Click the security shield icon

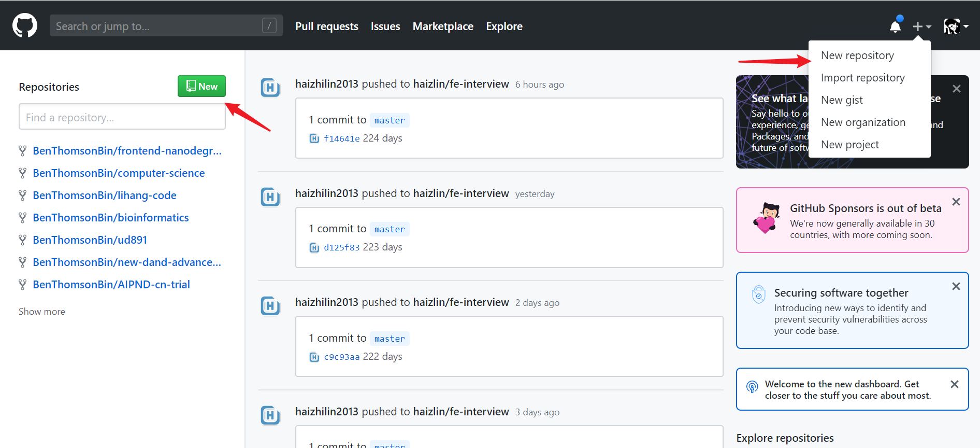[759, 295]
